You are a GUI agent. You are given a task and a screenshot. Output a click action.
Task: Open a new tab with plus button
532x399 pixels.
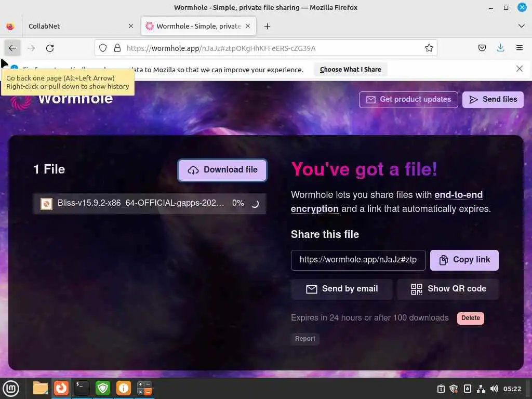pyautogui.click(x=268, y=26)
